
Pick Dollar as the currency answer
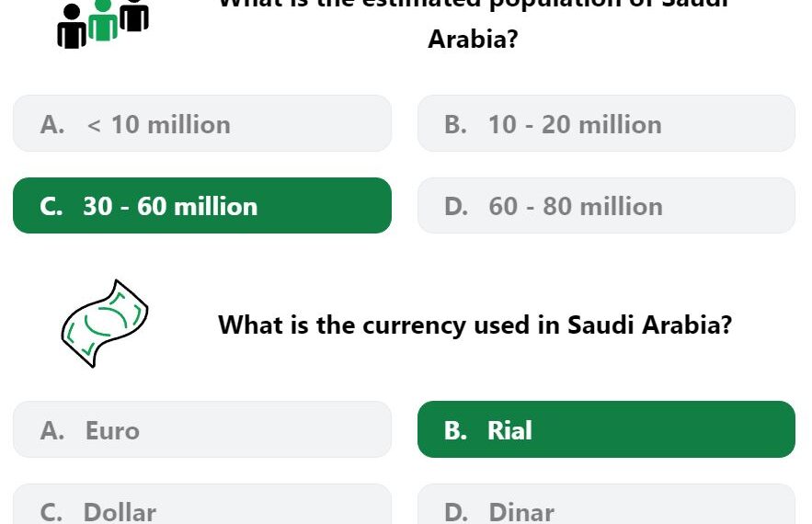click(202, 505)
